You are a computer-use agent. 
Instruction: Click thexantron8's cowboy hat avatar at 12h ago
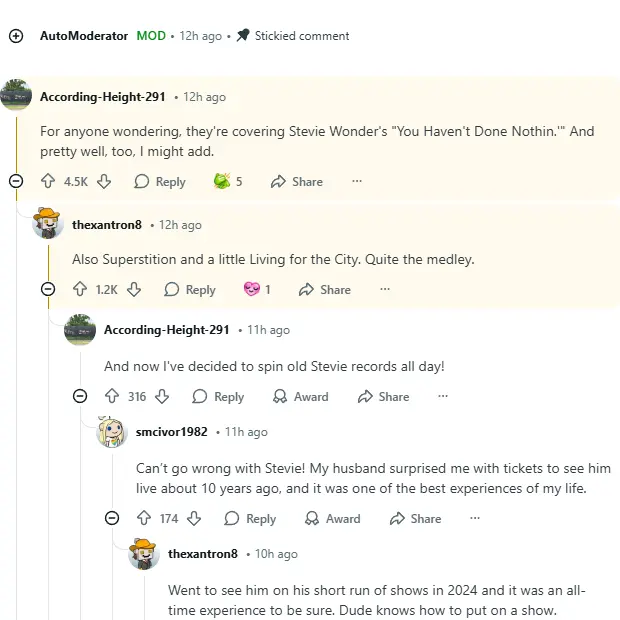click(x=47, y=225)
